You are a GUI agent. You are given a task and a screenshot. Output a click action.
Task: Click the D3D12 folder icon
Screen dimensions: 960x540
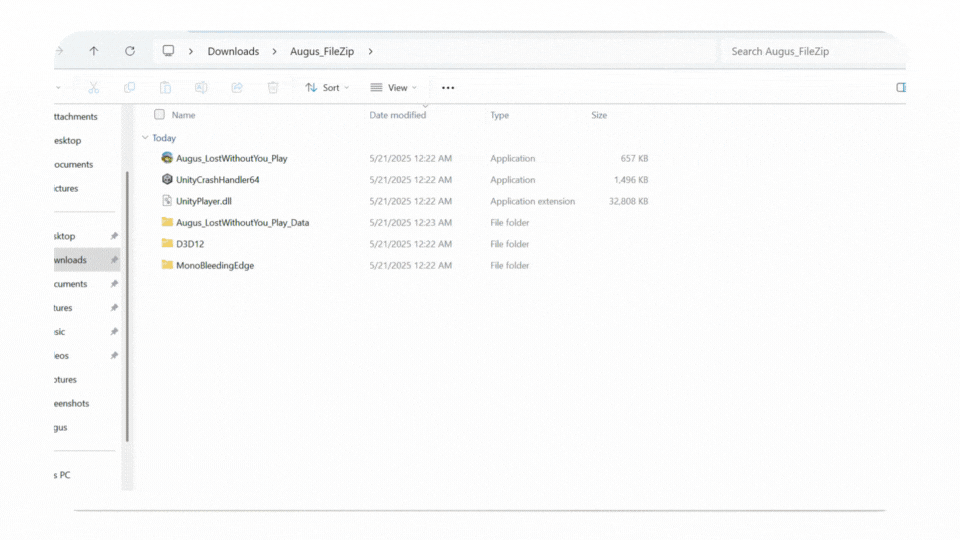pos(167,243)
